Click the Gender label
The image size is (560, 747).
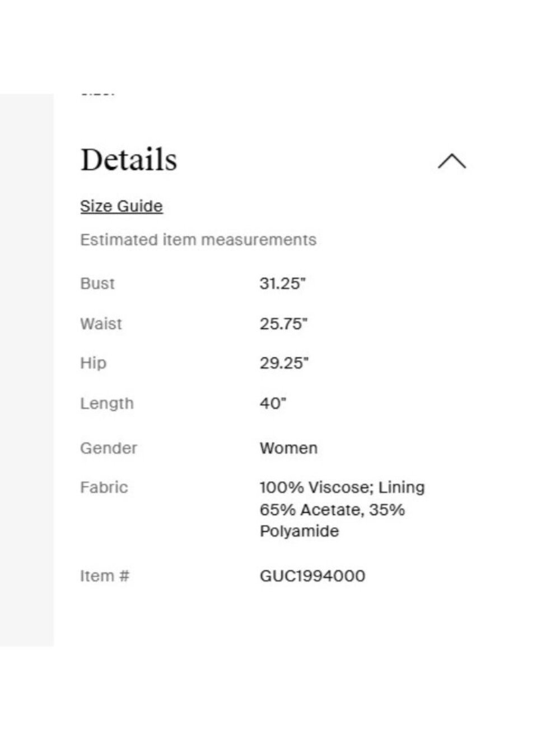pos(109,448)
